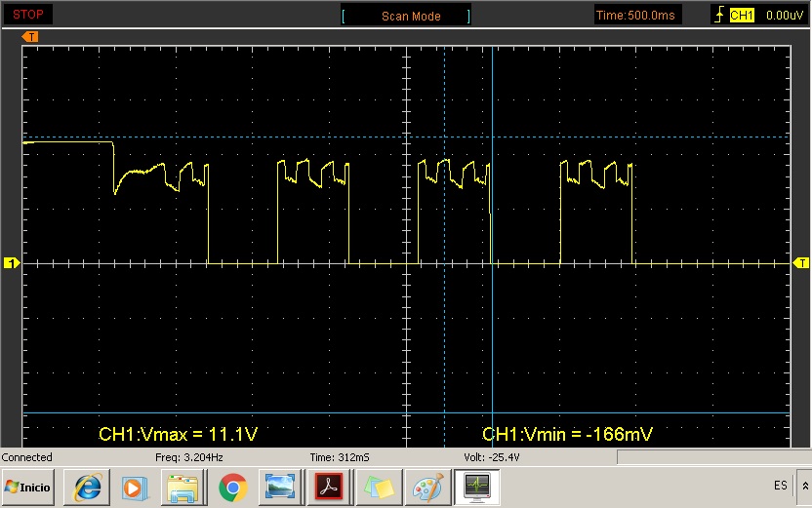Click the orange T trigger position marker

(x=31, y=36)
